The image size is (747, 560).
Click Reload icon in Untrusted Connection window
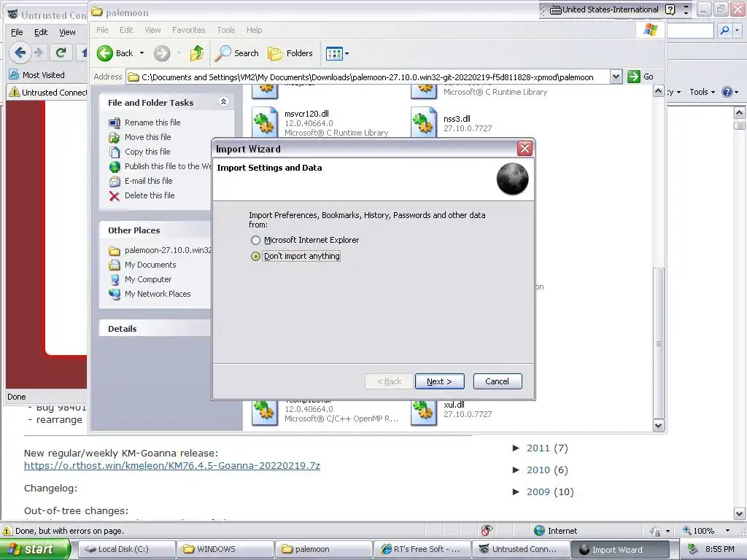click(x=61, y=52)
